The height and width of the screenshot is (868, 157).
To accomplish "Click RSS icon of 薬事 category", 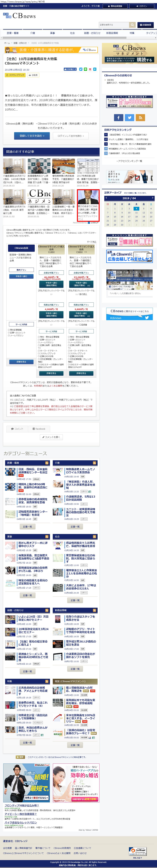I will (x=47, y=536).
